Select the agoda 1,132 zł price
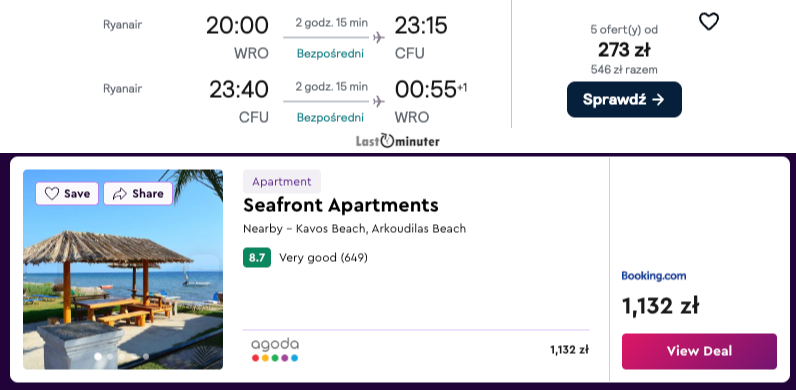 point(569,349)
